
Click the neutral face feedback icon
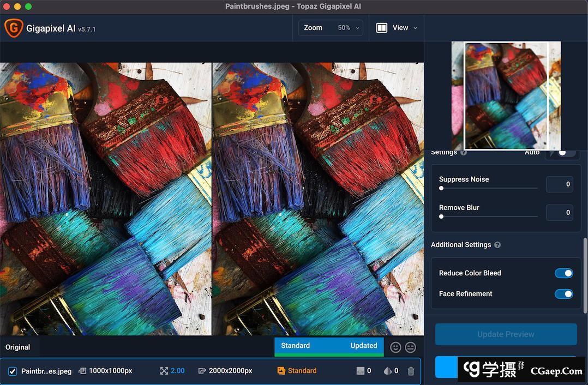coord(411,347)
